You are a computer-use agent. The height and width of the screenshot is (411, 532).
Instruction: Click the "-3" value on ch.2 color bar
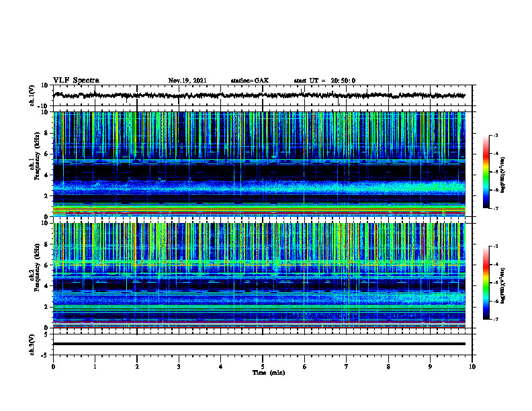pyautogui.click(x=496, y=246)
